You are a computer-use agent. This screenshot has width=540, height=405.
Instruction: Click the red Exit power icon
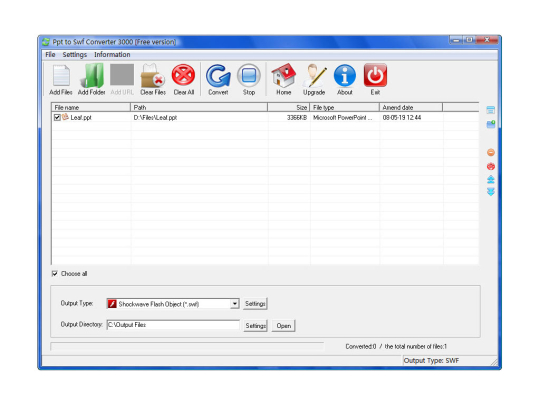(375, 75)
